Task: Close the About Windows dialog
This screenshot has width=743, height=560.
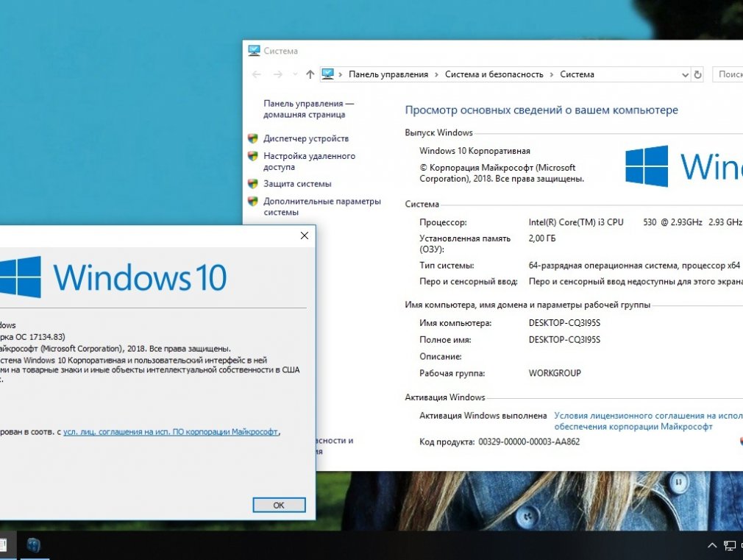Action: click(x=305, y=235)
